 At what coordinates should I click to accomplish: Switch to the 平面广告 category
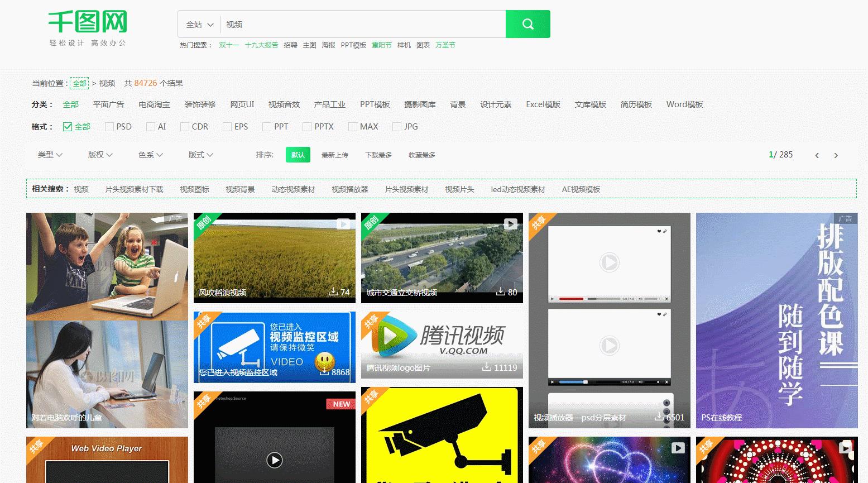pos(109,104)
